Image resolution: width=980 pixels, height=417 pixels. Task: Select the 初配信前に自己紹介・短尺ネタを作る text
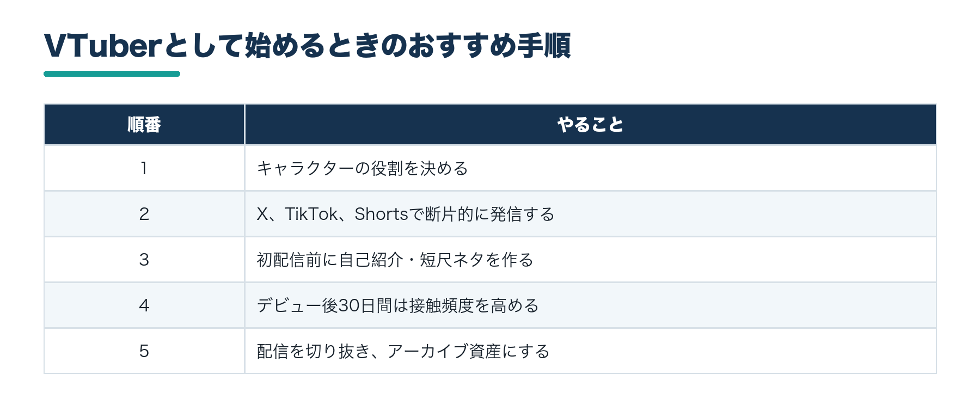click(x=395, y=260)
